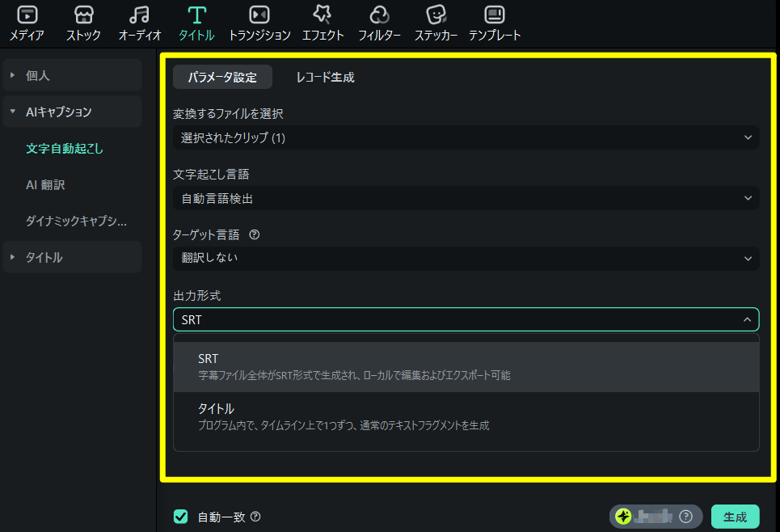This screenshot has width=780, height=532.
Task: Click the 生成 button
Action: [x=735, y=516]
